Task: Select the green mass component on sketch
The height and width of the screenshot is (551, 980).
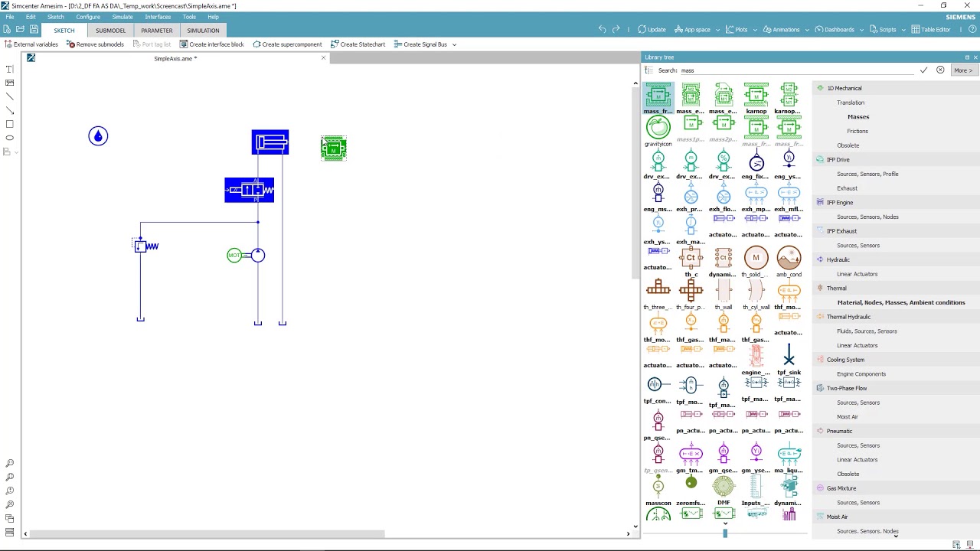Action: (333, 148)
